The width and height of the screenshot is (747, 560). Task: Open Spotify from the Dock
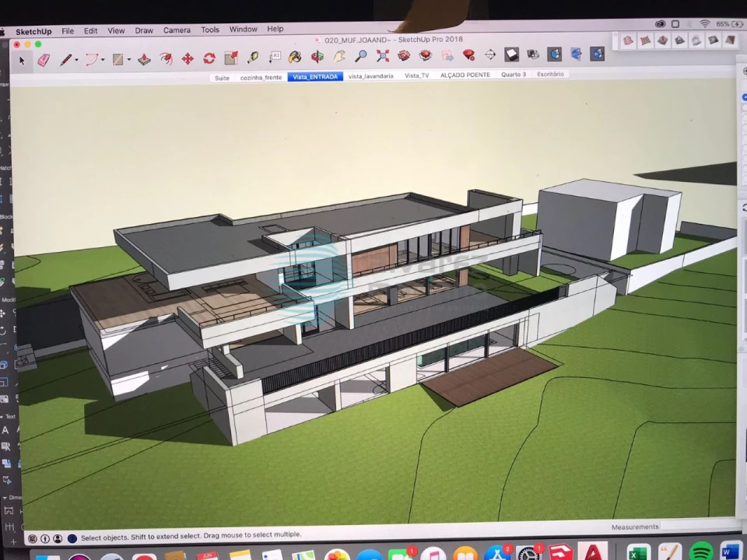[701, 551]
